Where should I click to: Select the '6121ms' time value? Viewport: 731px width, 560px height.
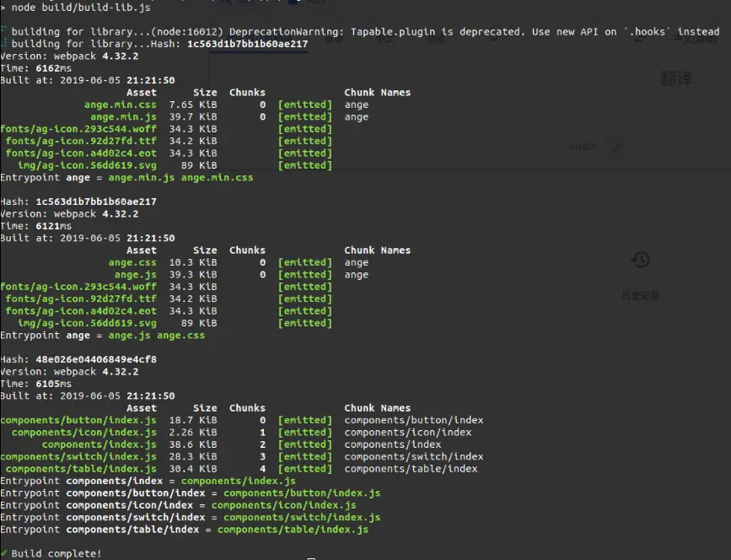(x=54, y=226)
